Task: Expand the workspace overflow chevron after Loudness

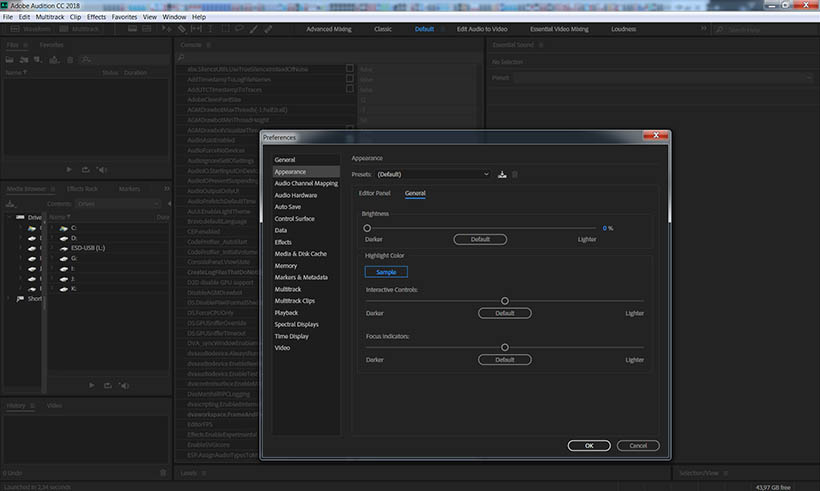Action: point(703,29)
